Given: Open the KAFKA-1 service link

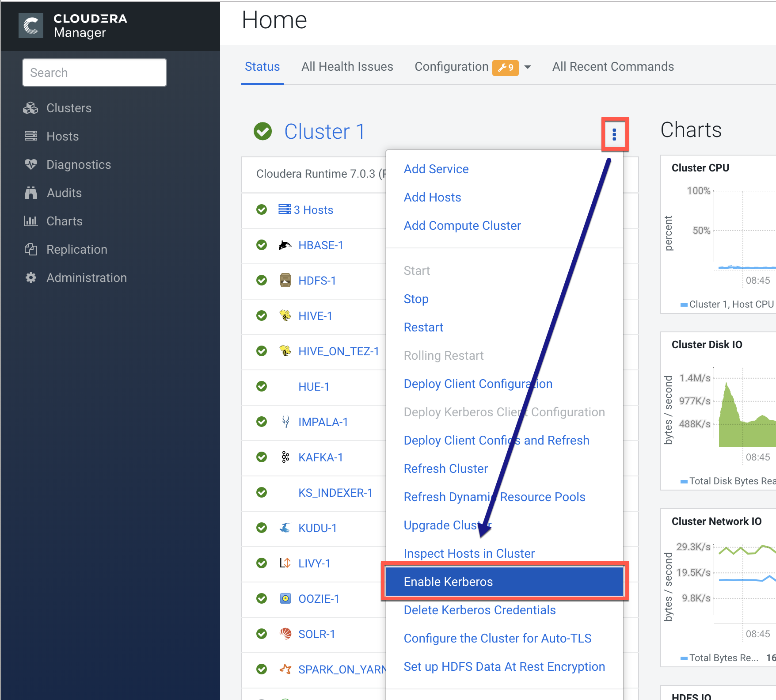Looking at the screenshot, I should (320, 457).
